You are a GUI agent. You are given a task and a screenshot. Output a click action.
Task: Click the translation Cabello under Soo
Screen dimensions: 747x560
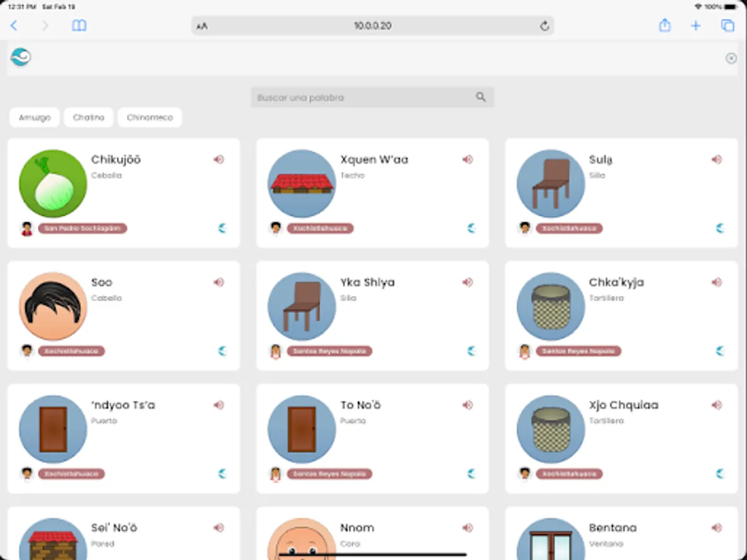[106, 298]
